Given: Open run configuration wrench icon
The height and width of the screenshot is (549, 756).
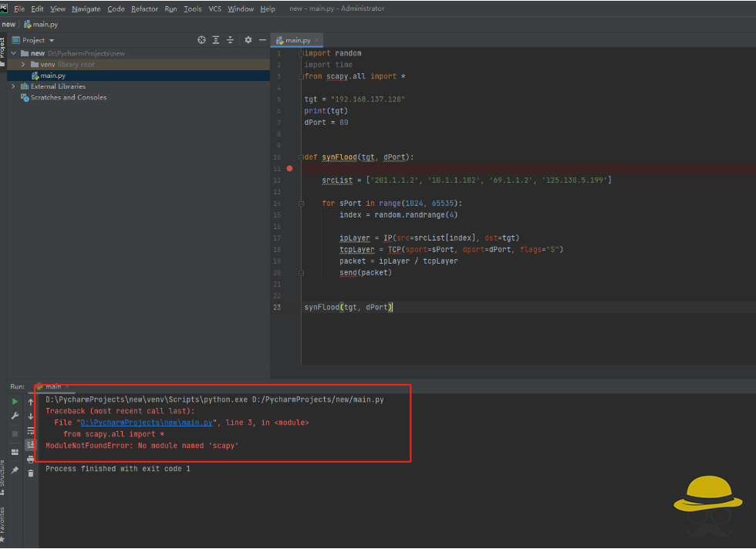Looking at the screenshot, I should [15, 416].
